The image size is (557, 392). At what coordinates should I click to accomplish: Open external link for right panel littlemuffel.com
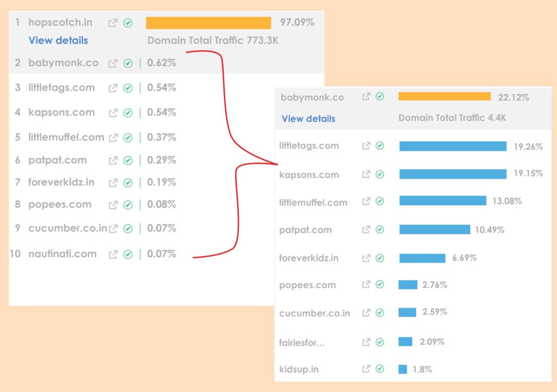coord(366,201)
